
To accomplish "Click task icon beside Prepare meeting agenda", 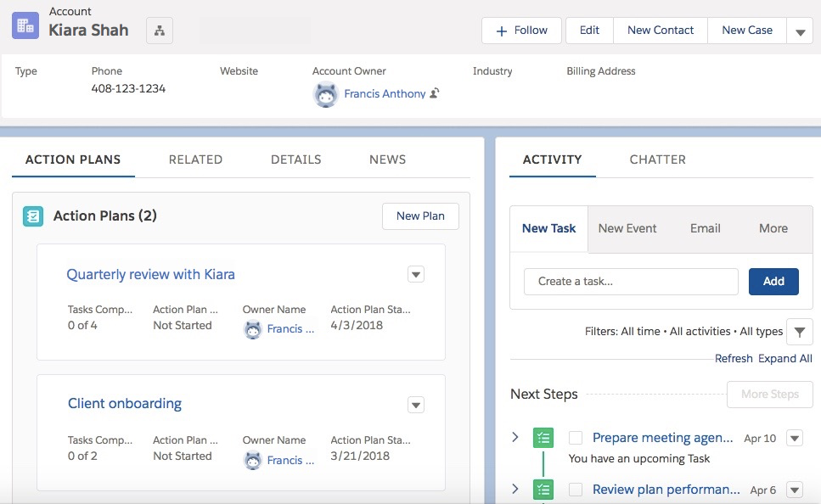I will [x=543, y=438].
